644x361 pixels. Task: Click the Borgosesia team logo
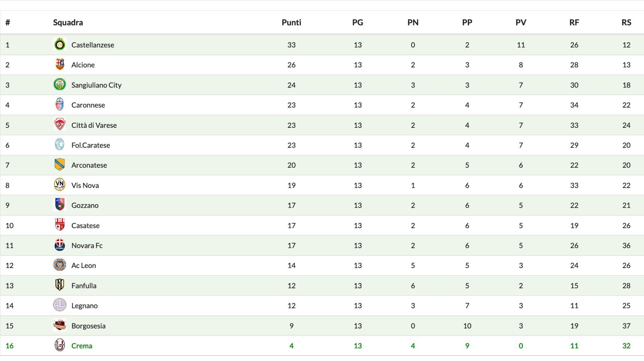(60, 325)
